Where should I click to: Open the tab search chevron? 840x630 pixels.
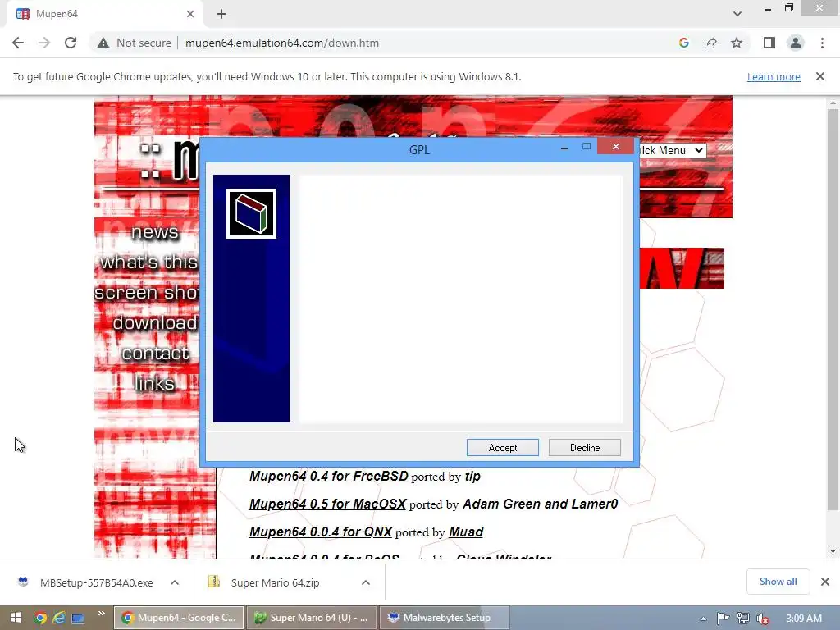click(737, 14)
